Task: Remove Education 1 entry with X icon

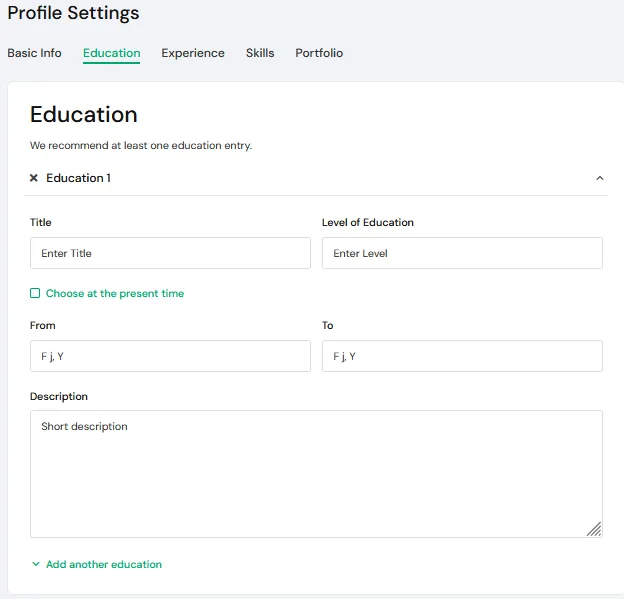Action: click(x=34, y=178)
